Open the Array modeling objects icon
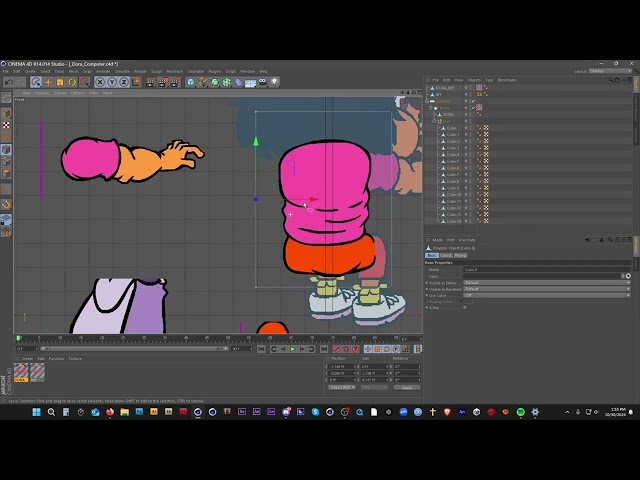 (x=227, y=82)
